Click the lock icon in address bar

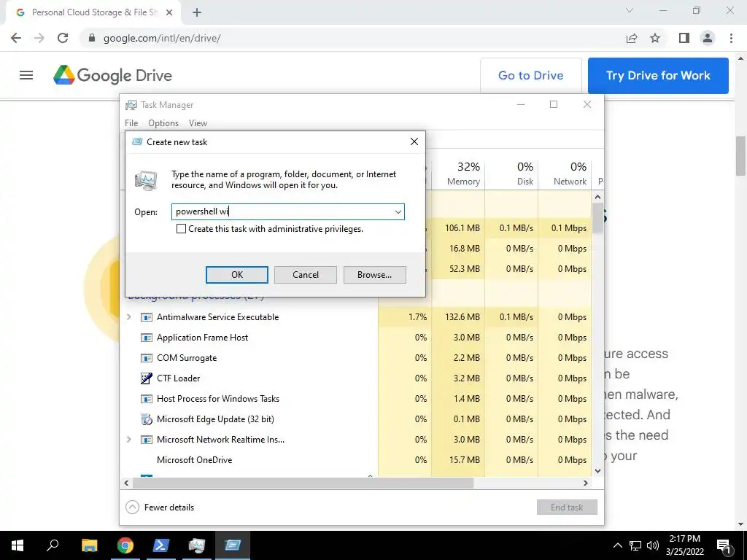92,38
